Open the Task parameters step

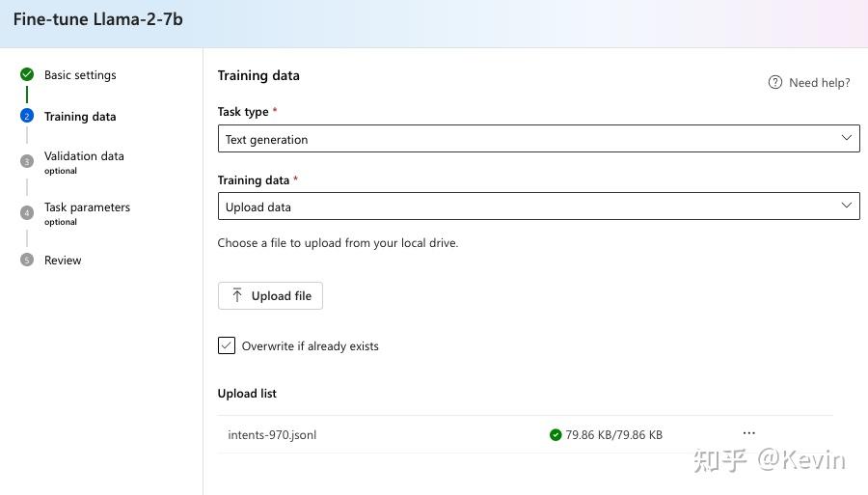[87, 207]
